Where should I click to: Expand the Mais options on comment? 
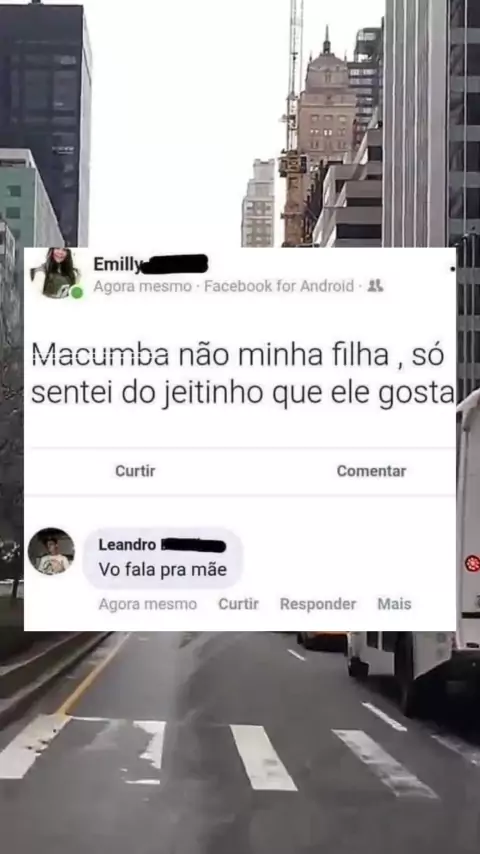394,604
